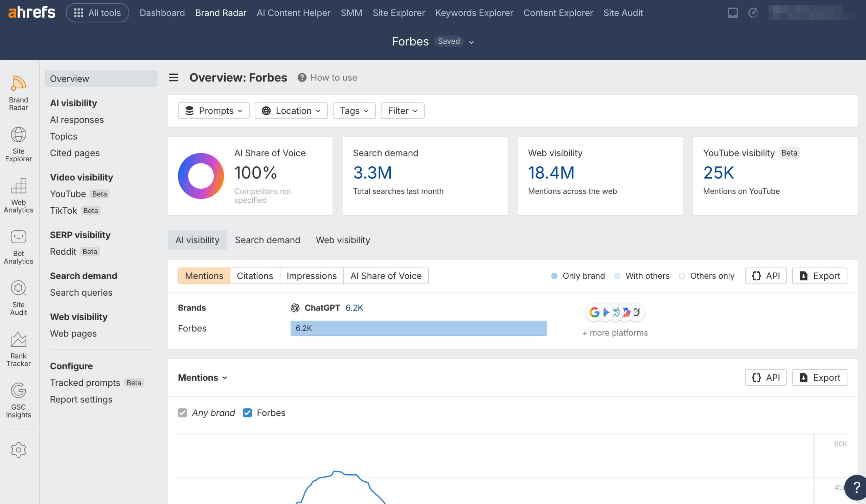Toggle the Any brand checkbox
866x504 pixels.
[182, 413]
